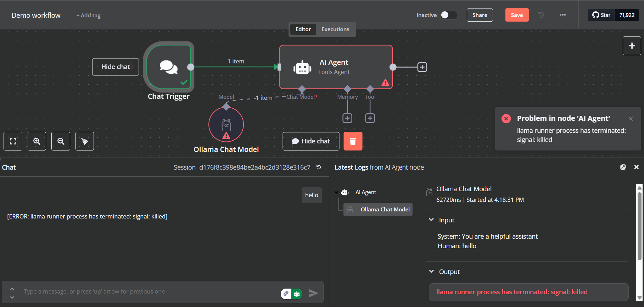Click the '62720ms' duration text
The height and width of the screenshot is (307, 644).
point(448,200)
